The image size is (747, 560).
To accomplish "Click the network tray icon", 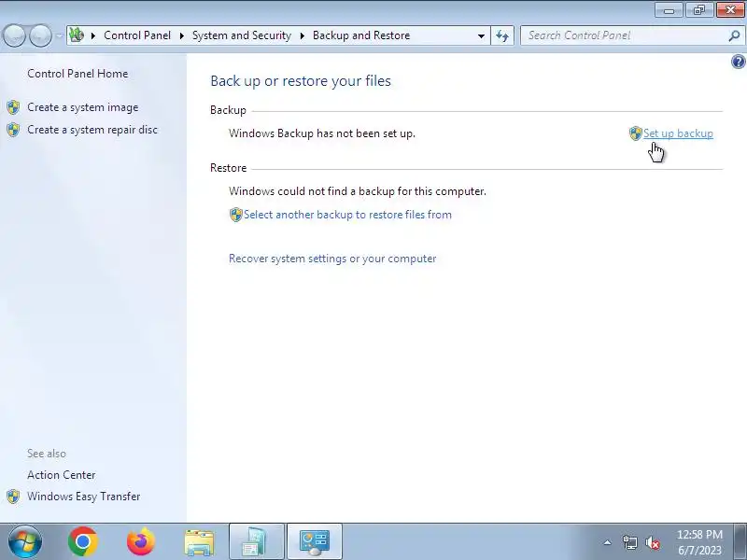I will 629,542.
